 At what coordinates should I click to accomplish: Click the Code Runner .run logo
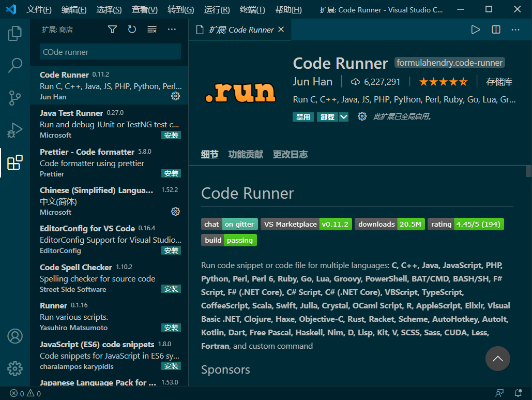(x=240, y=92)
